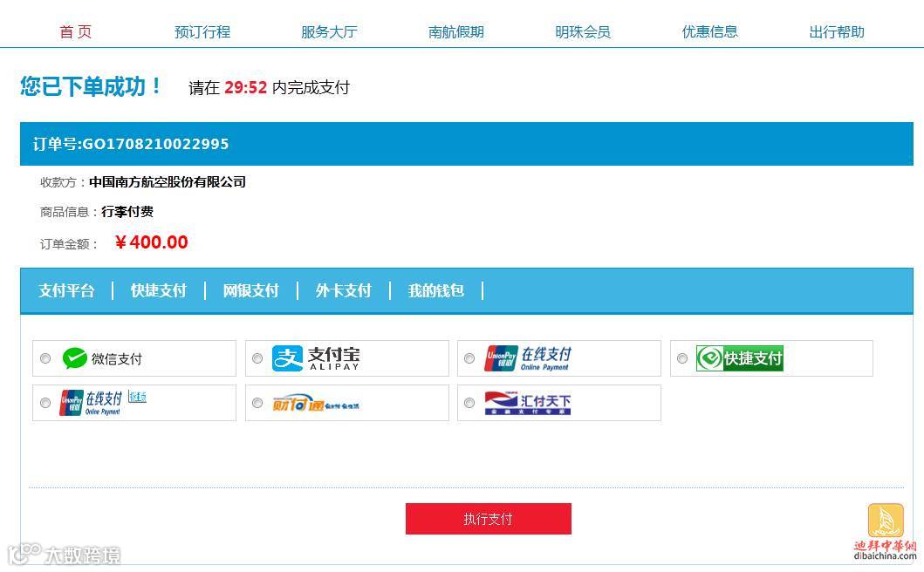
Task: Open the 支付平台 tab
Action: [x=66, y=290]
